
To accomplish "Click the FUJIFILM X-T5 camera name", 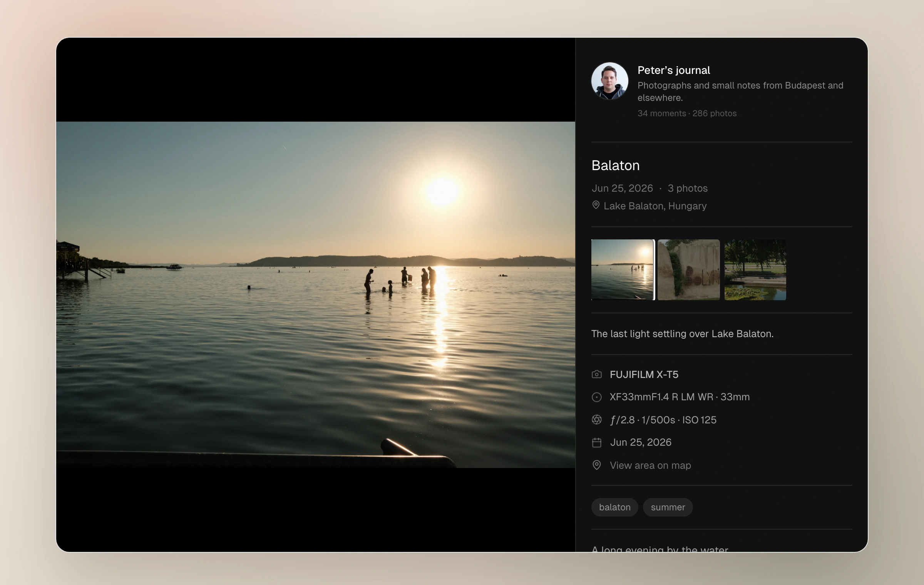I will (644, 374).
